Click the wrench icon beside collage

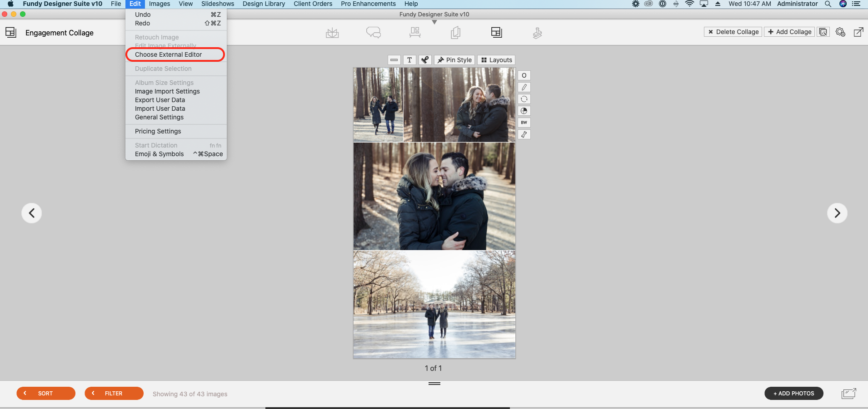click(524, 134)
